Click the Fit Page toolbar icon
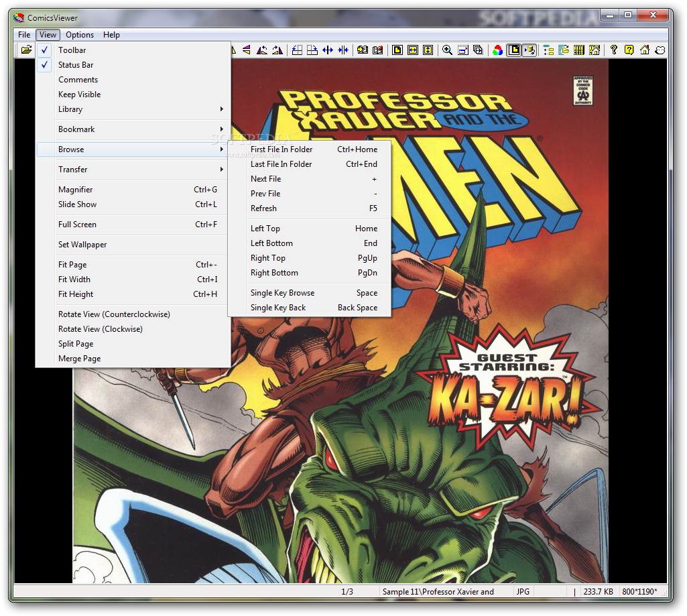This screenshot has height=616, width=687. [397, 50]
